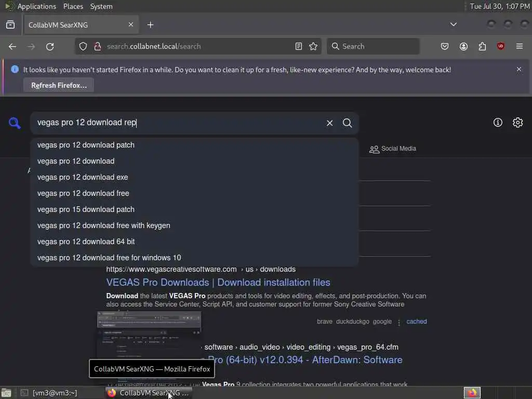Open the Firefox hamburger menu

coord(520,46)
